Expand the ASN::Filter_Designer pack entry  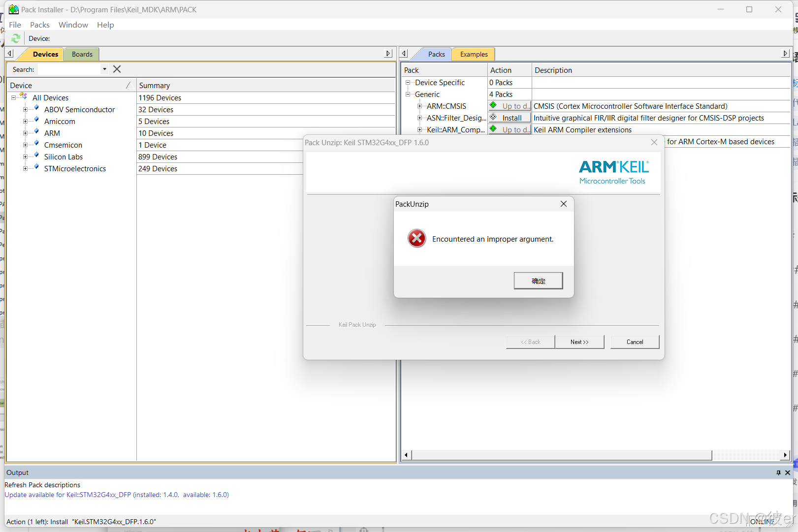tap(419, 118)
